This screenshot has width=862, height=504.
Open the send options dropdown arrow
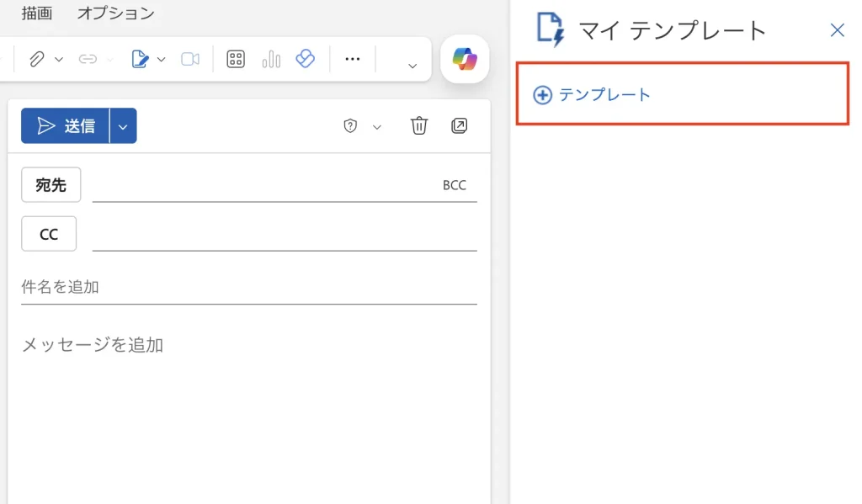point(123,126)
